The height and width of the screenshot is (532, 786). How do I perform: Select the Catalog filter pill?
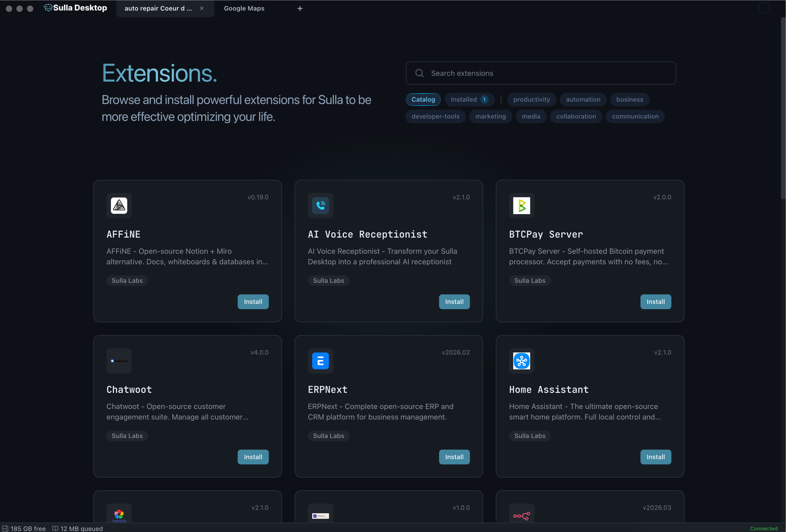point(423,99)
